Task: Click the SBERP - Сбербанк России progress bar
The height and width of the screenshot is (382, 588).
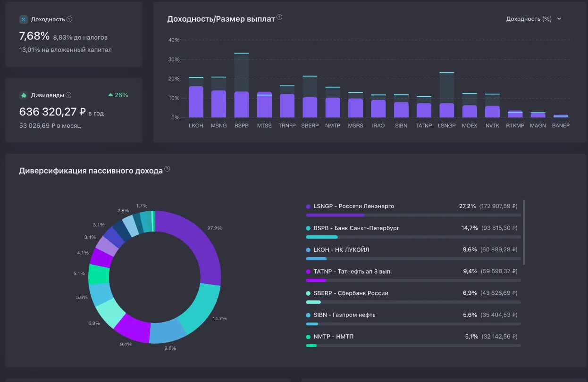Action: (413, 302)
